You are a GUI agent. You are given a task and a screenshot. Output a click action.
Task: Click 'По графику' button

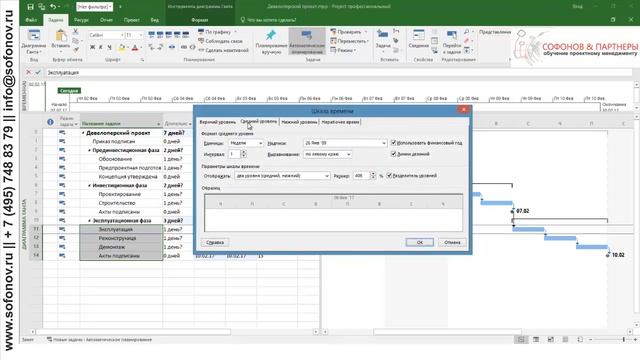coord(217,32)
